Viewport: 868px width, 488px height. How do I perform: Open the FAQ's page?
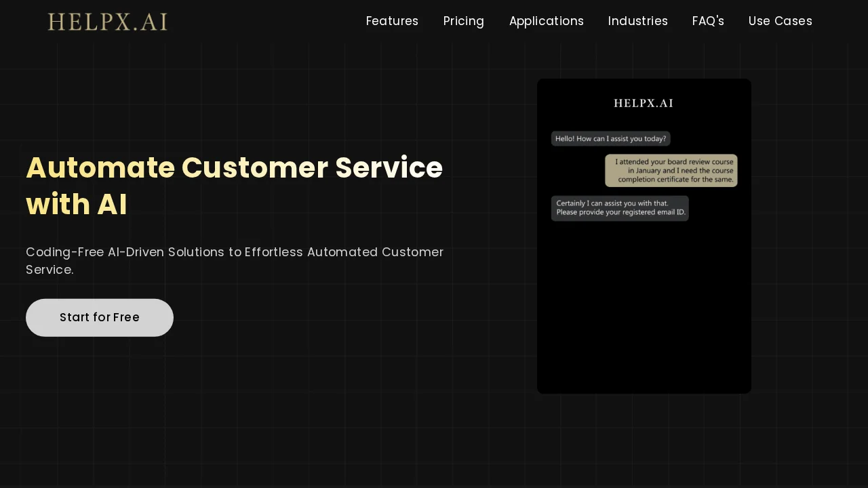pos(708,21)
